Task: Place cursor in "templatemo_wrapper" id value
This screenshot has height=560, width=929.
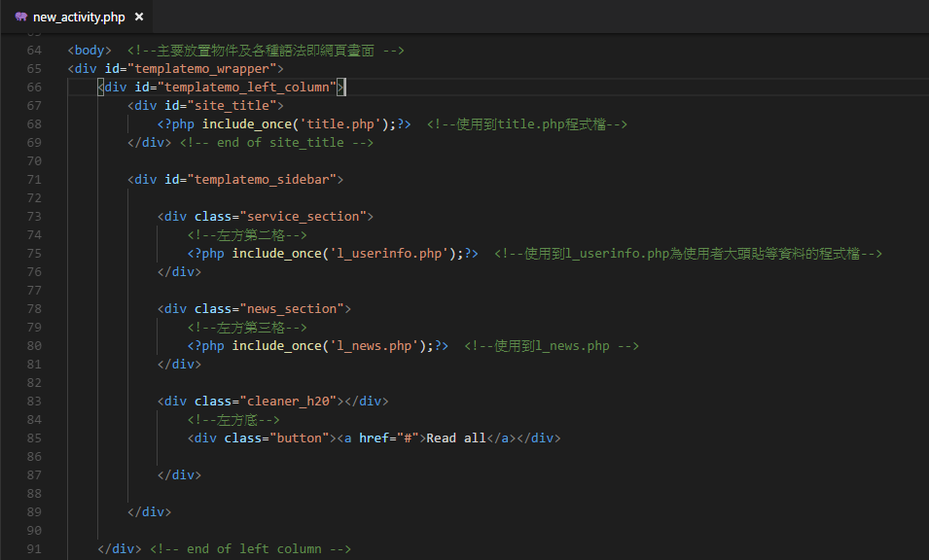Action: click(x=205, y=69)
